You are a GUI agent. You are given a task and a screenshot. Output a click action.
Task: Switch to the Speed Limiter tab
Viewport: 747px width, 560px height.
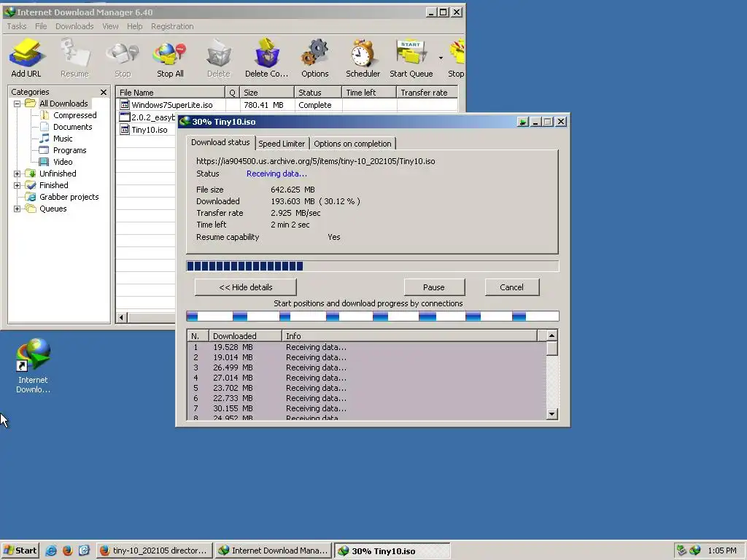coord(282,144)
